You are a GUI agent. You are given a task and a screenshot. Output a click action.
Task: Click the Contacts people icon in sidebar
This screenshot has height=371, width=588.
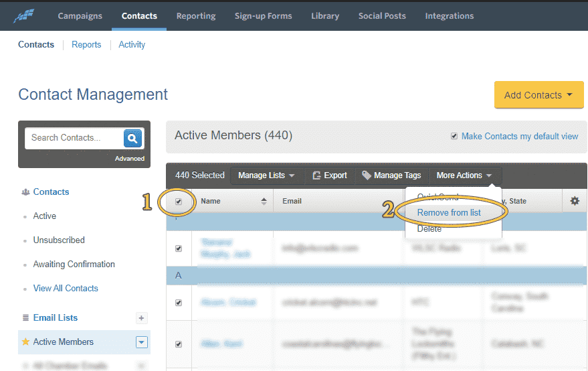pyautogui.click(x=25, y=192)
